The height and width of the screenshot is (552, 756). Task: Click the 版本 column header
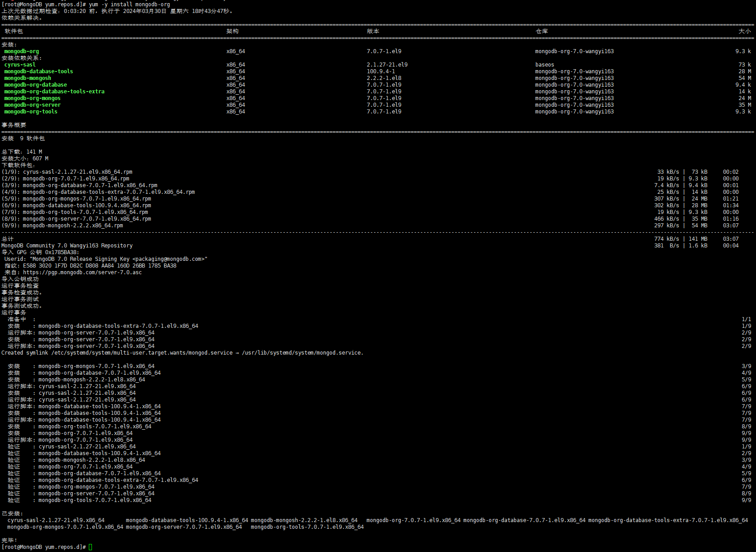coord(373,31)
